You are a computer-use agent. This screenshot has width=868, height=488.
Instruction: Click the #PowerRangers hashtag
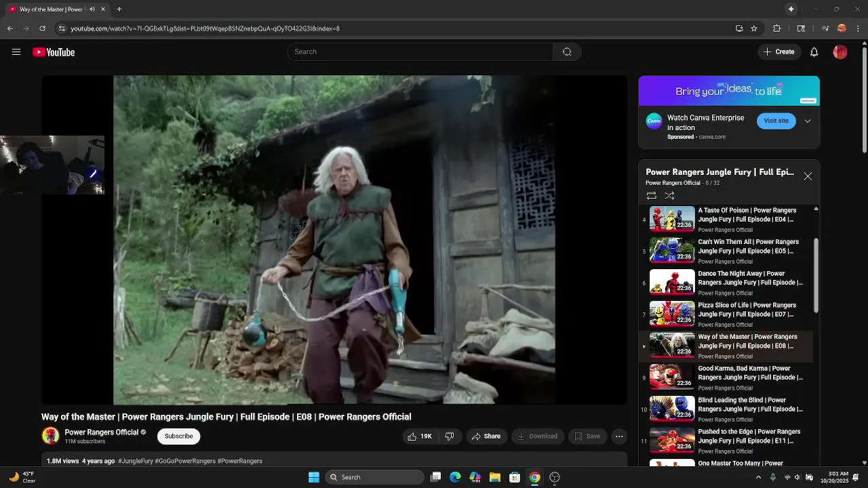(240, 461)
